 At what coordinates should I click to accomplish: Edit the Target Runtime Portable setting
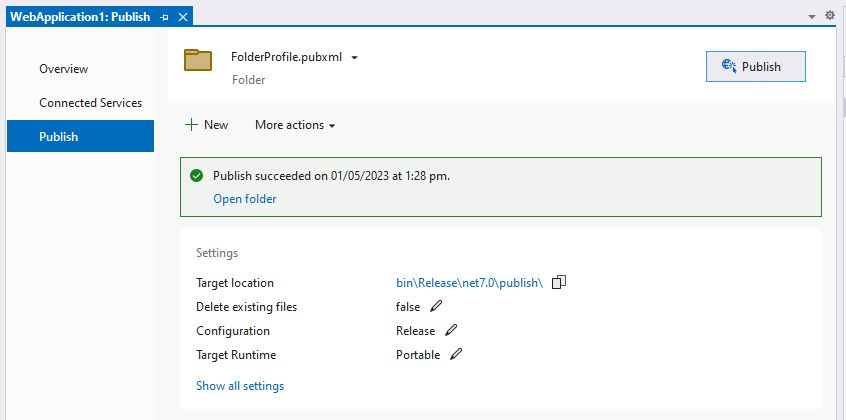coord(456,354)
